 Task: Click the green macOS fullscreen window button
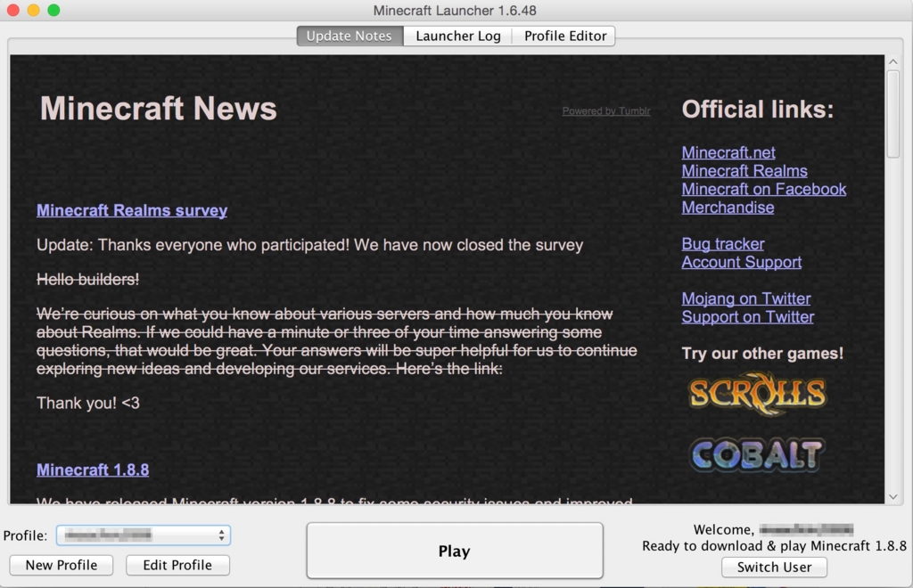(x=53, y=10)
